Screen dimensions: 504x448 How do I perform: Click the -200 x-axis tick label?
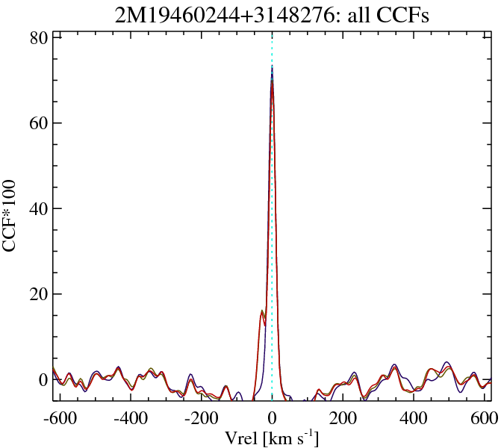202,417
